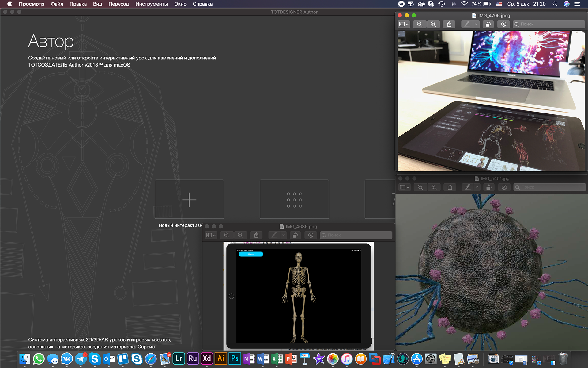Image resolution: width=588 pixels, height=368 pixels.
Task: Open VK Messenger from the Dock
Action: (67, 358)
